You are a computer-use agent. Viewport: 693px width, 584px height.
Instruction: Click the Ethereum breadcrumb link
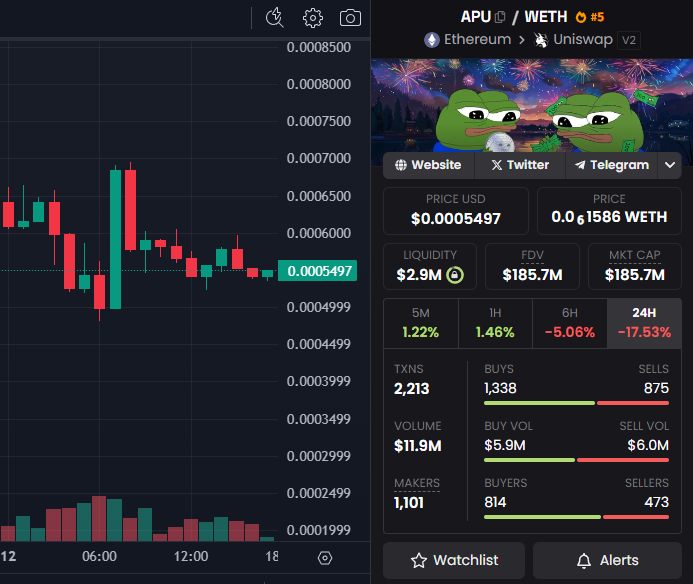[477, 39]
